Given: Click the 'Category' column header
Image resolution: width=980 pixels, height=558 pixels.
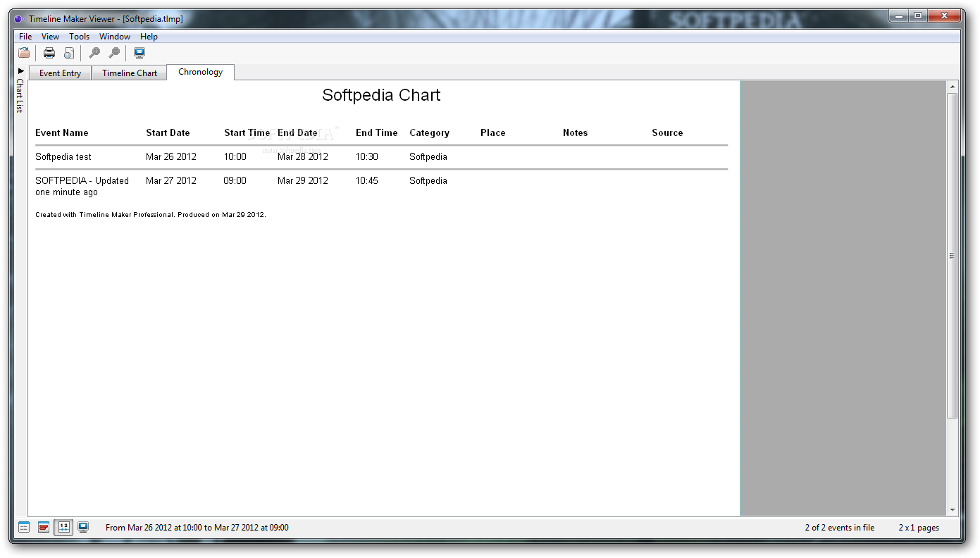Looking at the screenshot, I should (429, 132).
